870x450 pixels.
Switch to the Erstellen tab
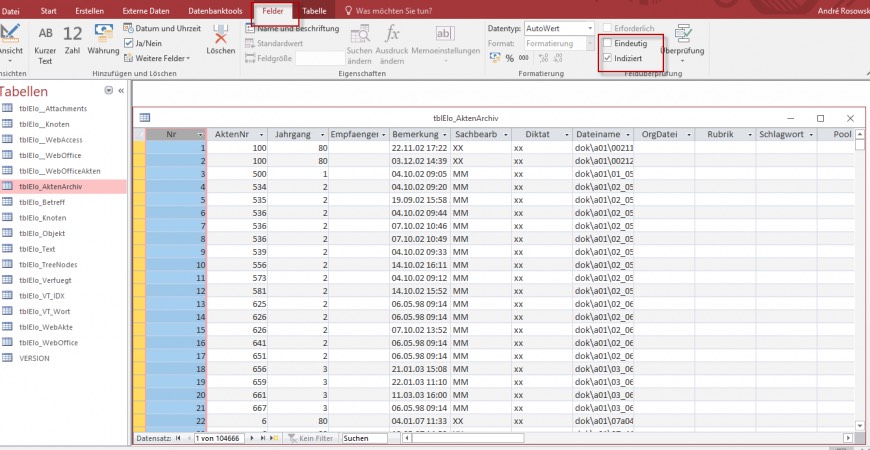(89, 11)
